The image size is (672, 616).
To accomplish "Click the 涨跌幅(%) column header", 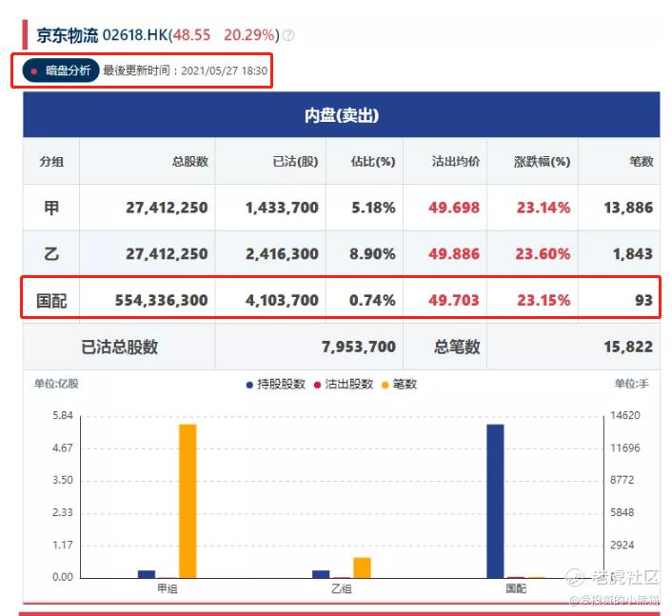I will click(x=543, y=162).
